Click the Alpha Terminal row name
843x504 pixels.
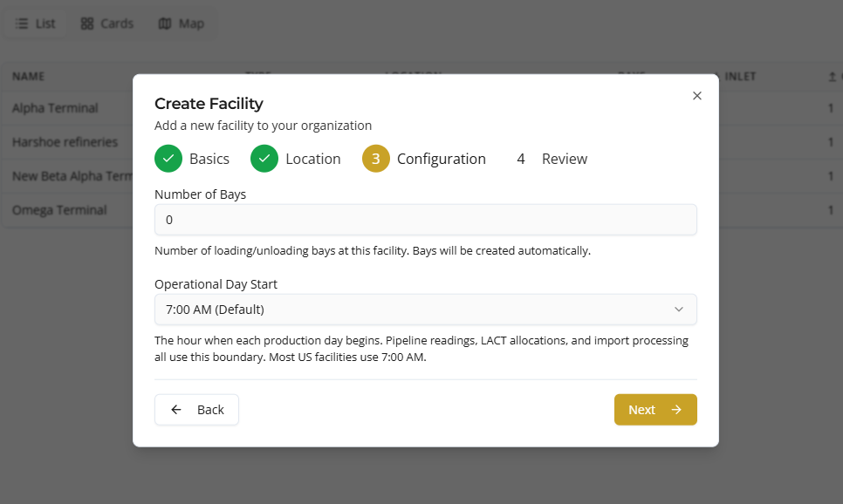[x=55, y=108]
